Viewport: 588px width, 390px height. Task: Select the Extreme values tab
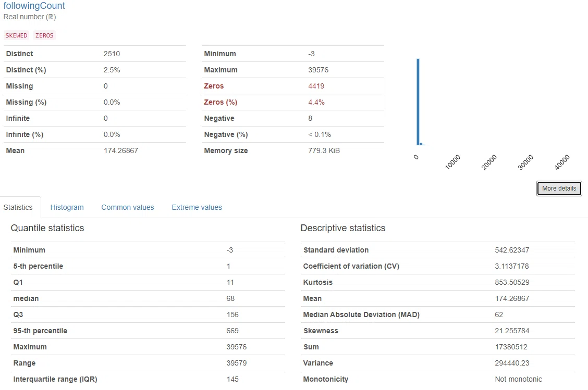[197, 207]
